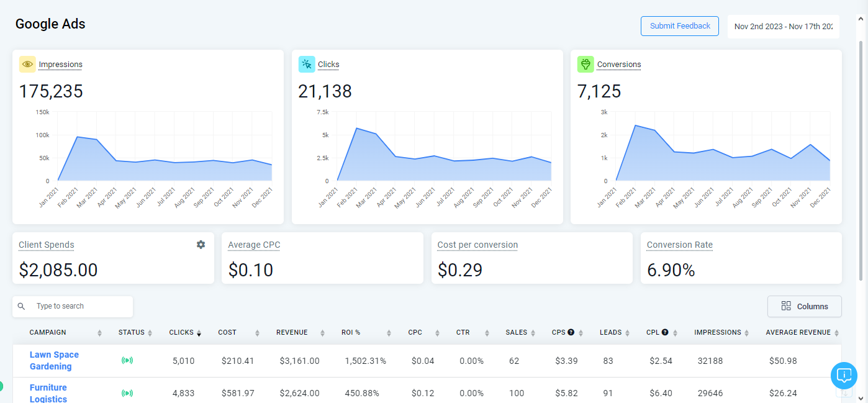Sort by the Impressions column
This screenshot has height=403, width=868.
tap(746, 333)
